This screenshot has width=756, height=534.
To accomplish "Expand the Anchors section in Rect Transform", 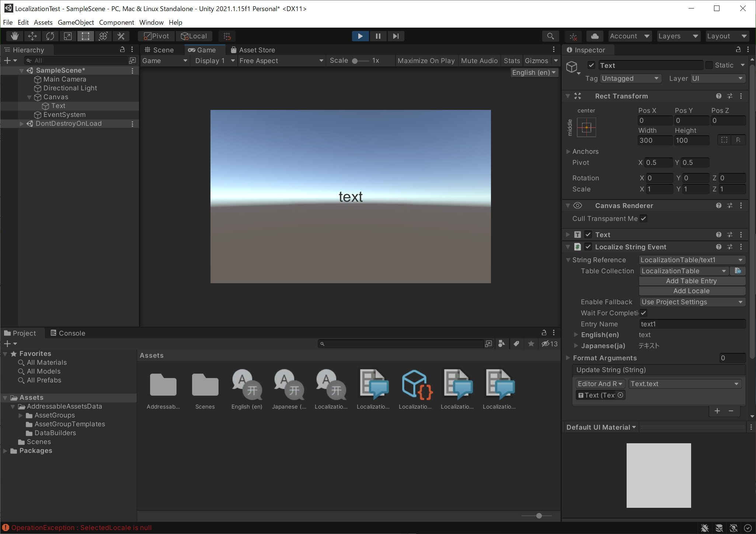I will point(568,151).
